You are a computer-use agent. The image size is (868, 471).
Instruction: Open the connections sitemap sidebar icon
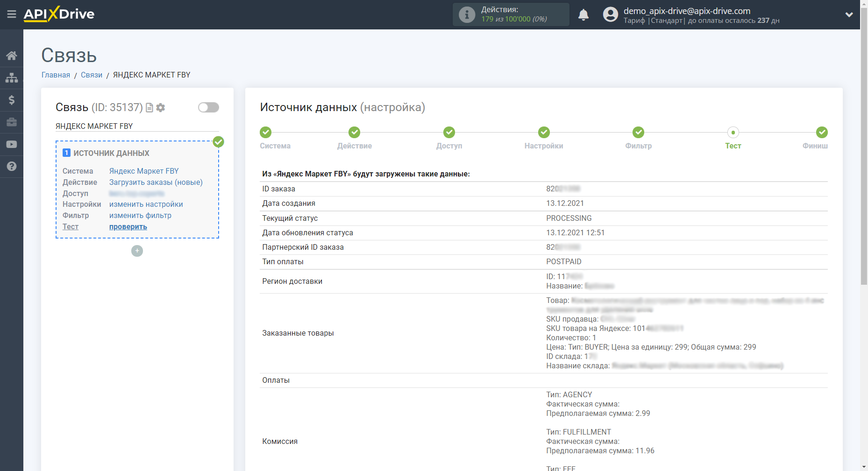(12, 77)
